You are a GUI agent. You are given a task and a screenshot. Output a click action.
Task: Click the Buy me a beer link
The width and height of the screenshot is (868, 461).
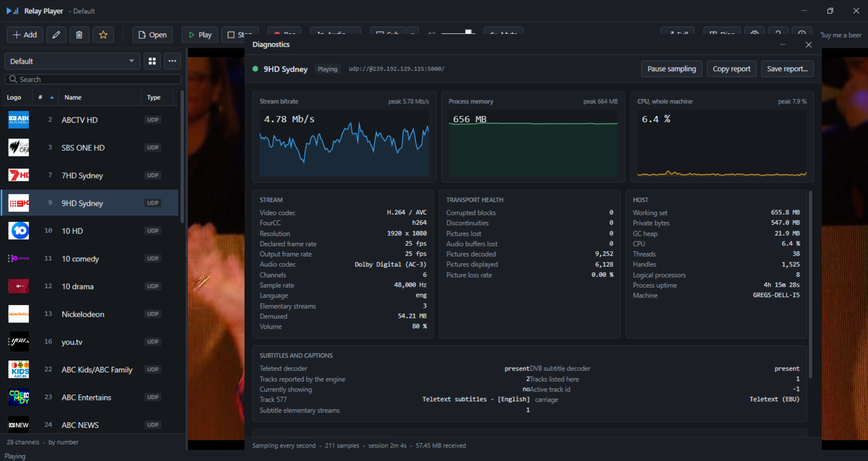(841, 35)
